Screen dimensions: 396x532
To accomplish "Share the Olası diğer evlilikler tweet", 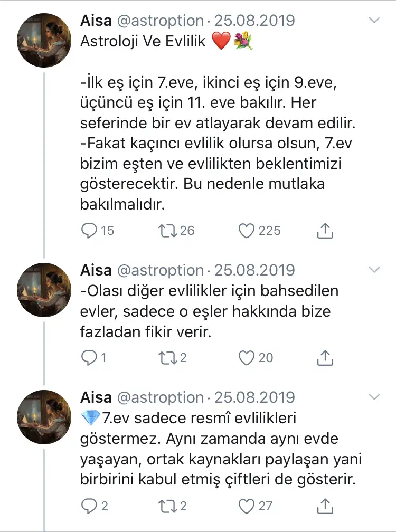I will [x=326, y=358].
